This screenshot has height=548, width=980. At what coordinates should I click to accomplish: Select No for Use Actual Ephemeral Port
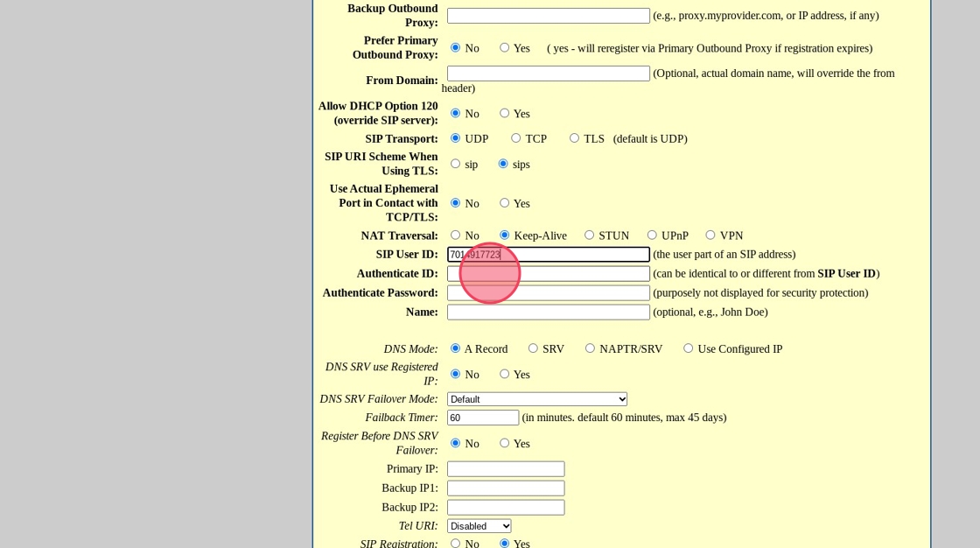[455, 203]
